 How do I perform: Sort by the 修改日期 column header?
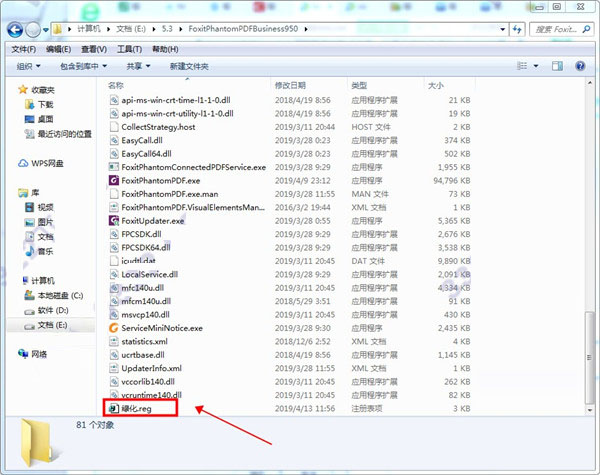[x=290, y=85]
